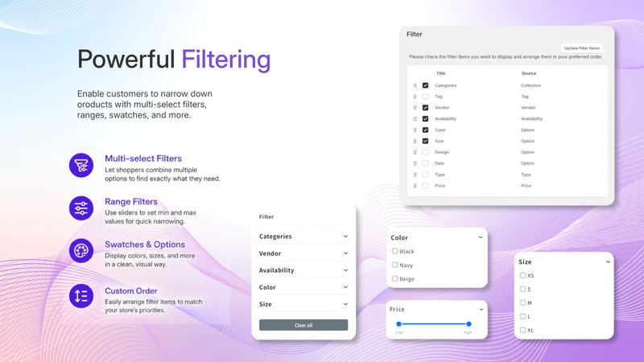Image resolution: width=644 pixels, height=362 pixels.
Task: Click the Powerful Filtering headline
Action: click(174, 60)
